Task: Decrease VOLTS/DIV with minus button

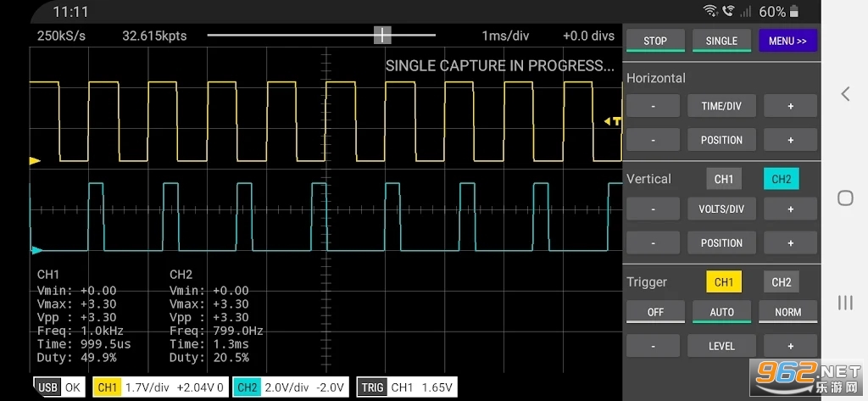Action: coord(653,209)
